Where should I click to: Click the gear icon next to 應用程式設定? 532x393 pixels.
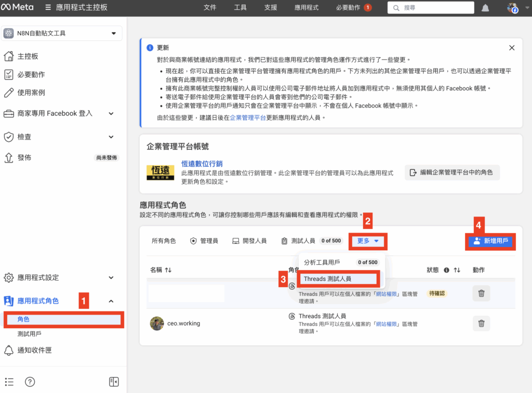[8, 278]
